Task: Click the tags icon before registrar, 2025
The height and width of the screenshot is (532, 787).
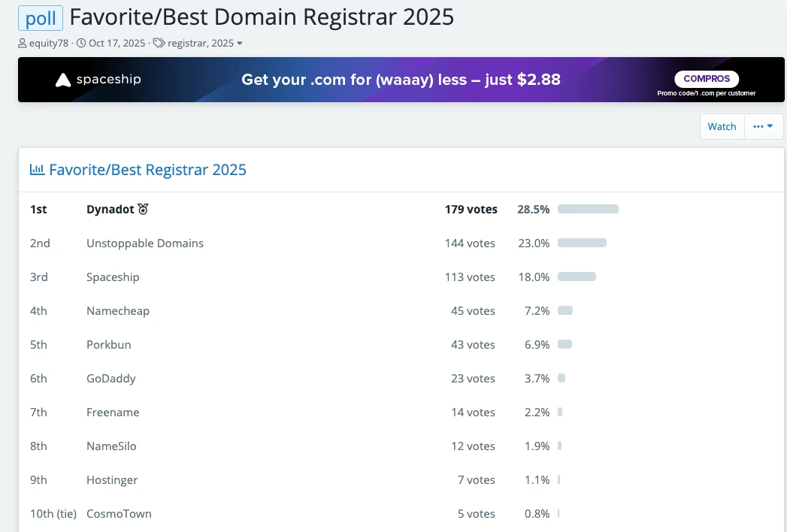Action: tap(159, 43)
